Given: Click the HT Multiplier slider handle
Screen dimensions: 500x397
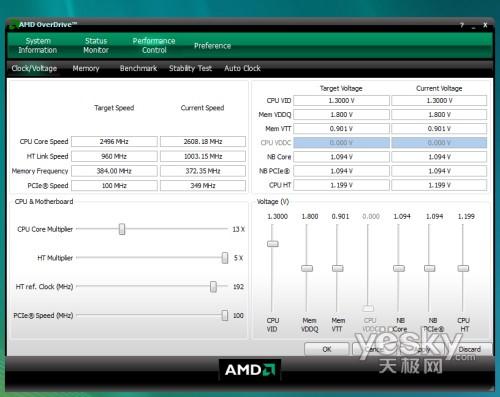Looking at the screenshot, I should coord(225,258).
